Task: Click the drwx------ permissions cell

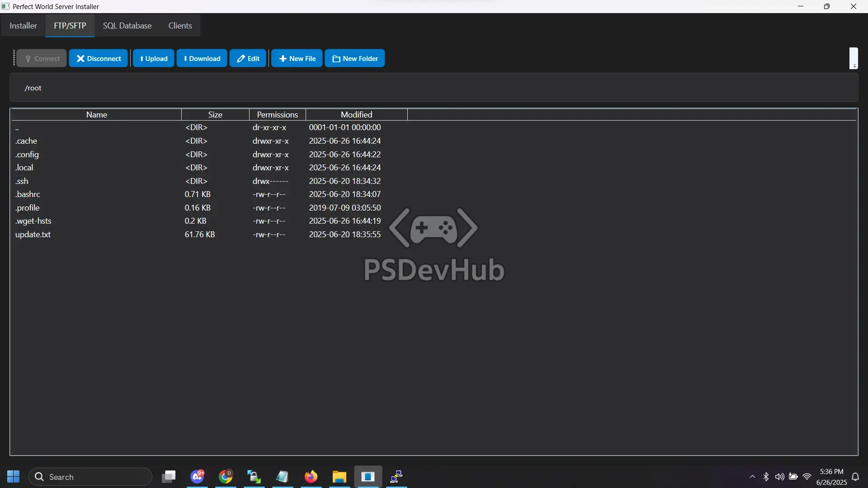Action: click(270, 181)
